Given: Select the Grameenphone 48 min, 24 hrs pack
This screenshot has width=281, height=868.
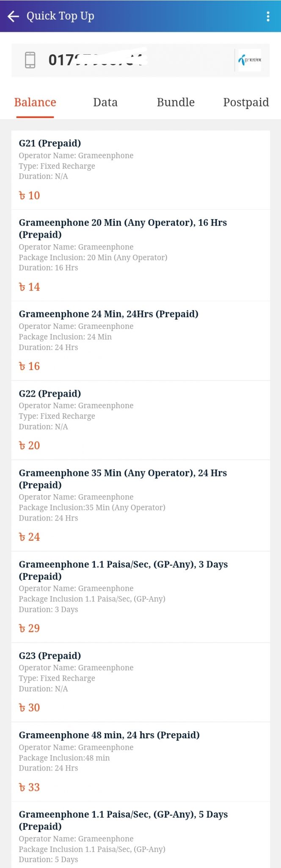Looking at the screenshot, I should click(140, 762).
